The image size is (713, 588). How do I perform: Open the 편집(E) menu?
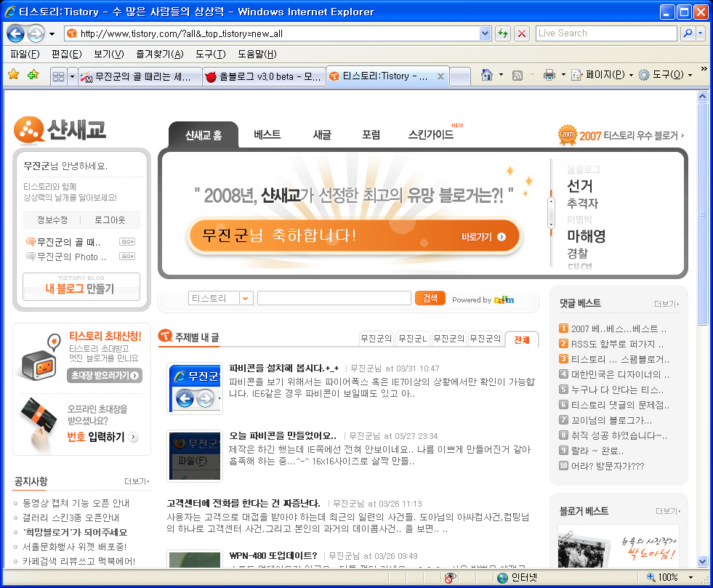(66, 54)
